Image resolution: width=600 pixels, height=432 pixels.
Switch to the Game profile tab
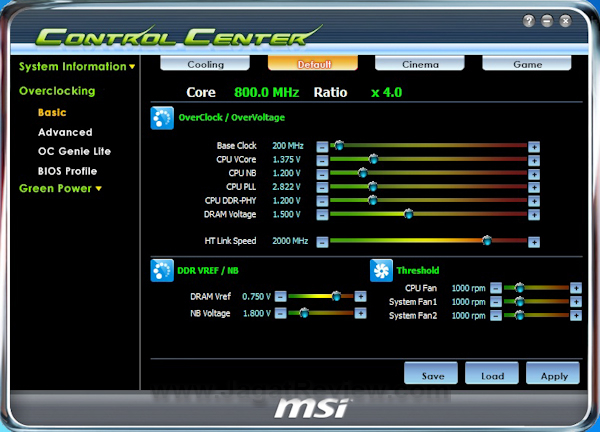(x=527, y=64)
